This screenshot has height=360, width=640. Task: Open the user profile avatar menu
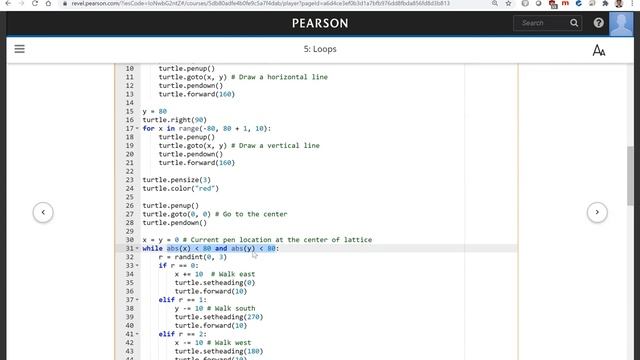click(x=621, y=24)
